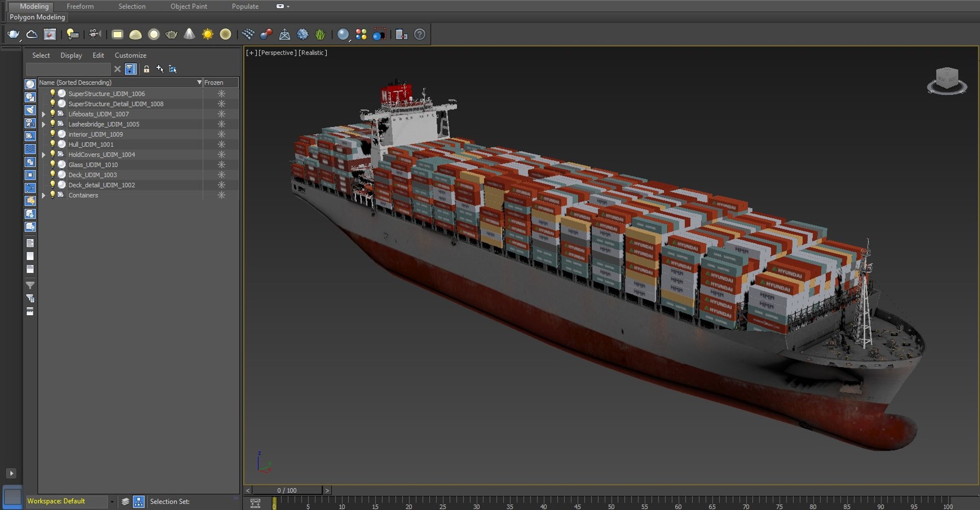The width and height of the screenshot is (980, 510).
Task: Toggle the display lights filter icon
Action: point(30,110)
